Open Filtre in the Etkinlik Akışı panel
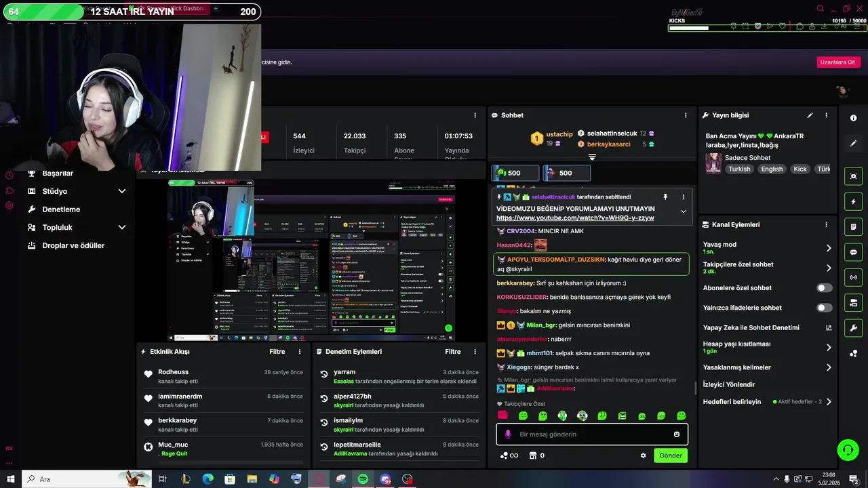The width and height of the screenshot is (868, 488). point(277,352)
